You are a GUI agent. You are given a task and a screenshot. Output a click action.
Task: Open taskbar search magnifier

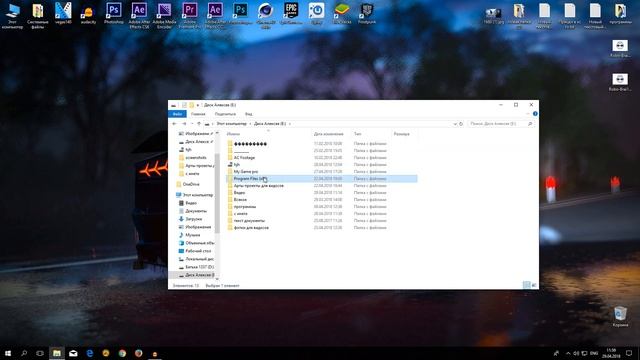24,353
